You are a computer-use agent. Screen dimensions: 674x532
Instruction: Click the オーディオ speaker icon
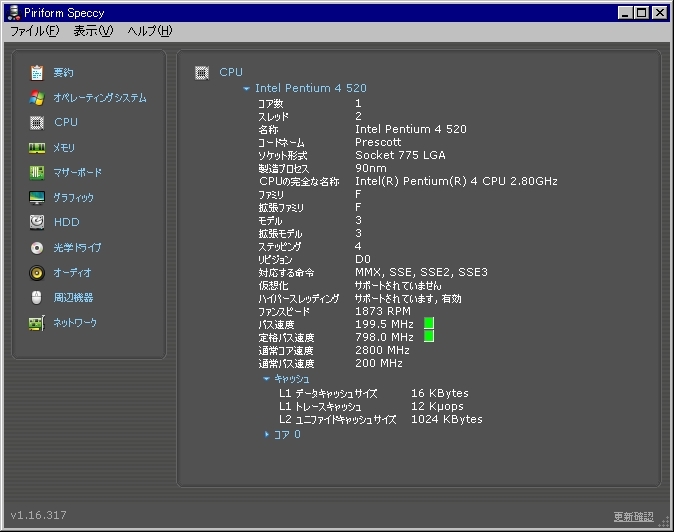[37, 273]
